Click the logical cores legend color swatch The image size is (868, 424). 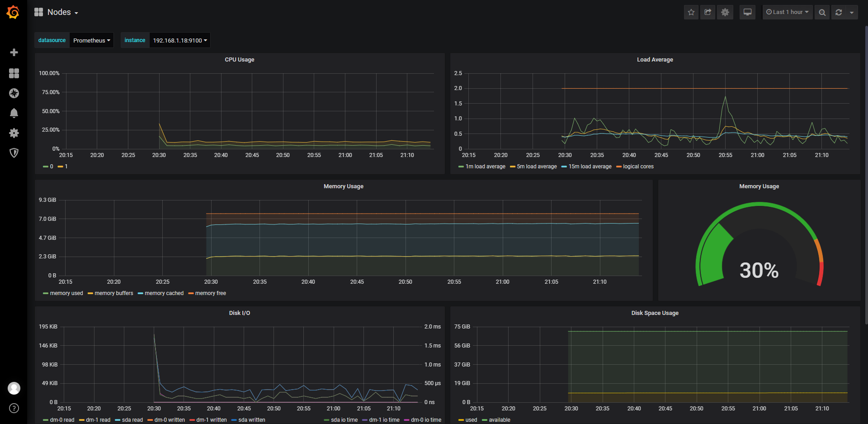point(619,167)
